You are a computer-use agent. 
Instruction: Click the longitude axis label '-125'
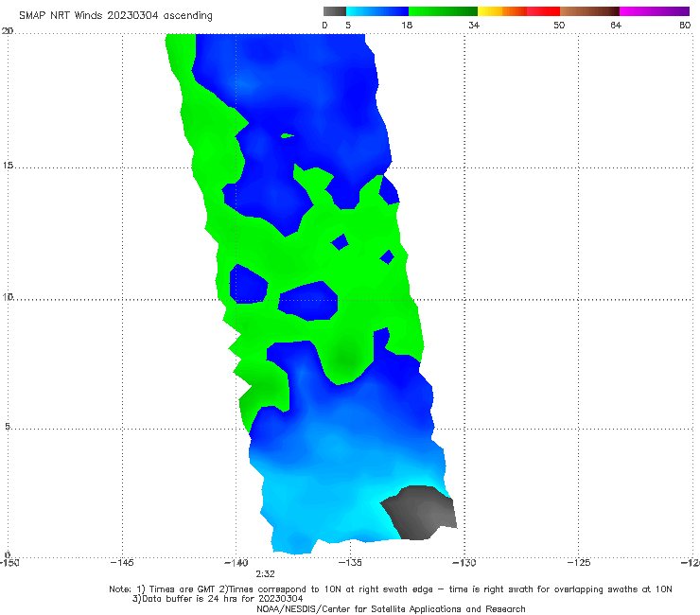[579, 563]
